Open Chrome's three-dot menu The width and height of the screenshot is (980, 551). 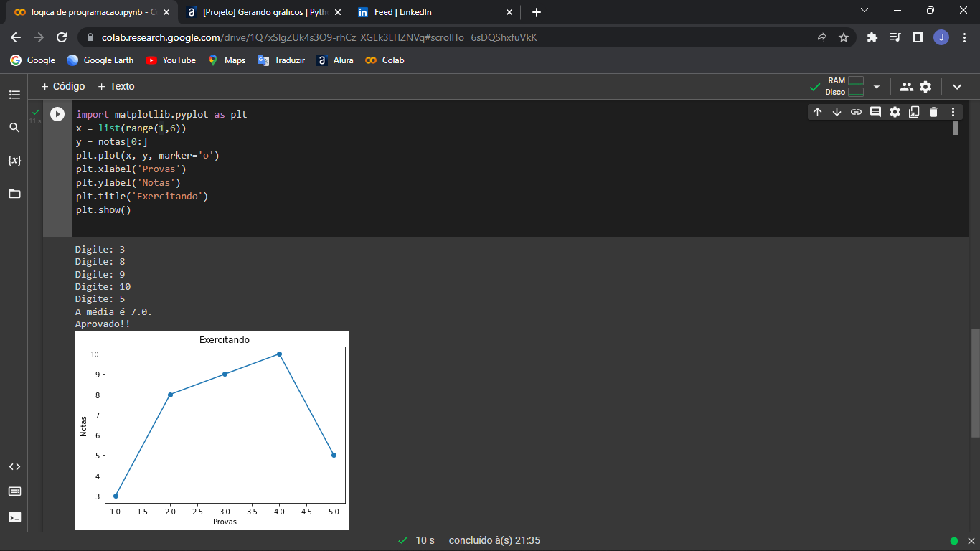[964, 37]
